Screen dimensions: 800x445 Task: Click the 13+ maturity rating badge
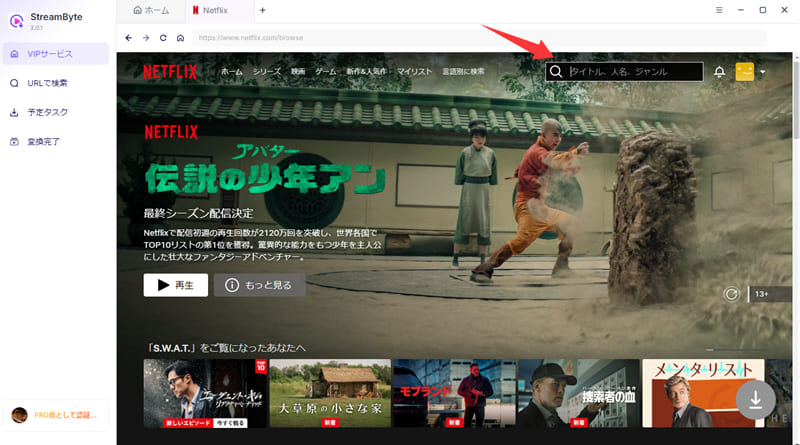(x=770, y=294)
